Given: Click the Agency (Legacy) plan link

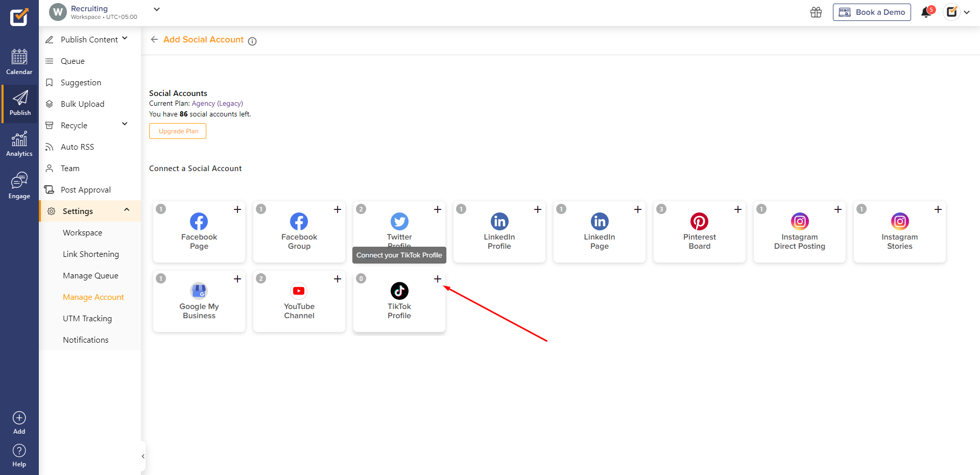Looking at the screenshot, I should 218,104.
